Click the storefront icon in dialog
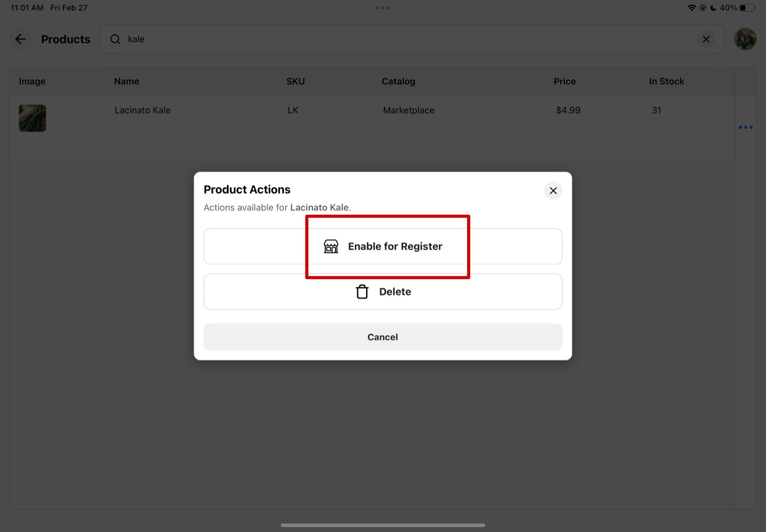The width and height of the screenshot is (766, 532). click(331, 246)
